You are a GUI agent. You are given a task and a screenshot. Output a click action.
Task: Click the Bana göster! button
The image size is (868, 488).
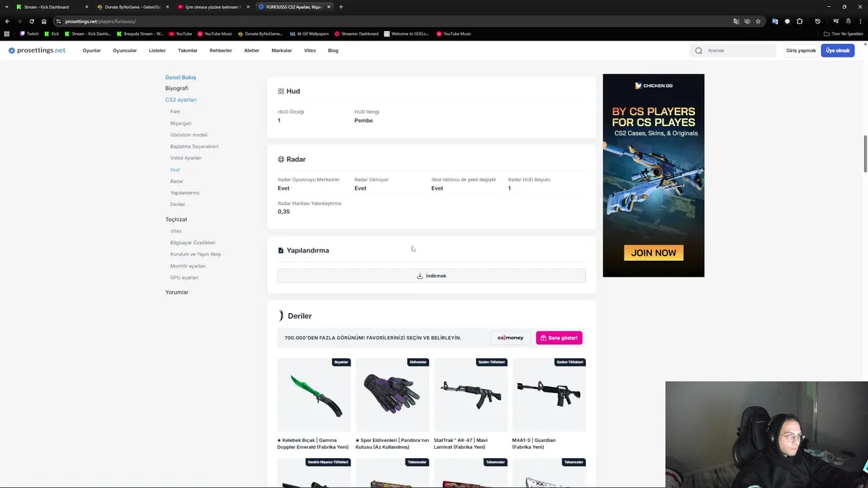(559, 338)
